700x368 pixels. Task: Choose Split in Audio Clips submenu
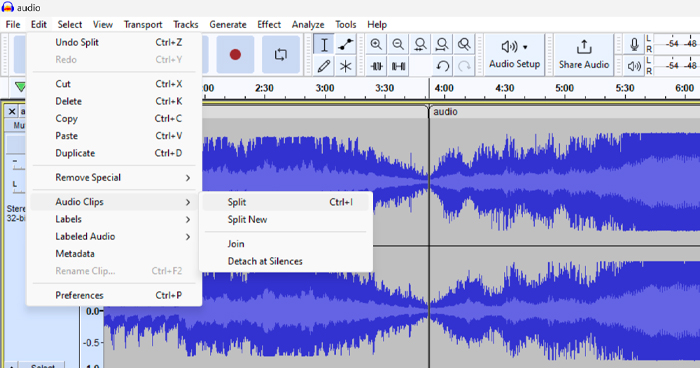point(286,202)
